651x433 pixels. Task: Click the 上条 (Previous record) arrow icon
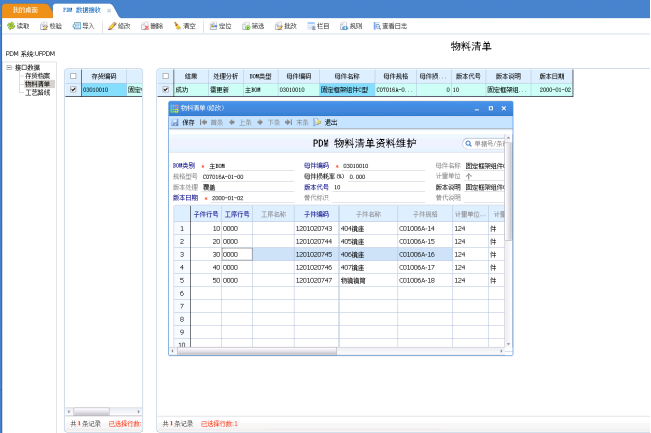click(232, 122)
